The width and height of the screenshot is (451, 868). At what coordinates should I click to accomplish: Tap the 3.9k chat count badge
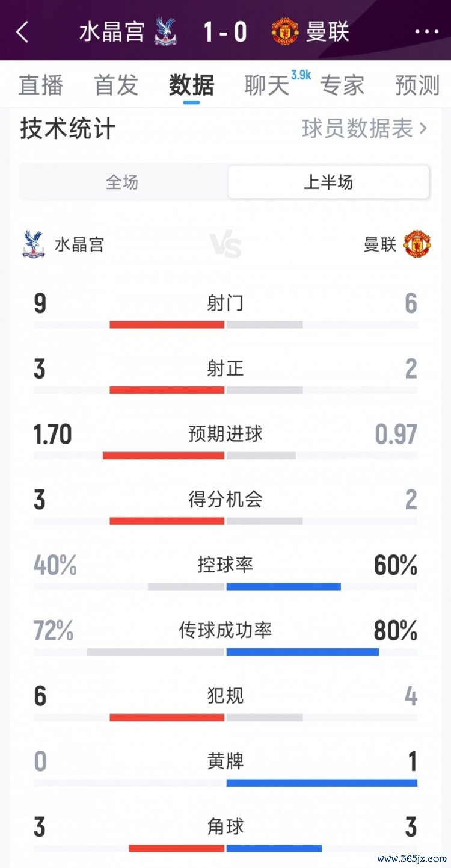301,75
